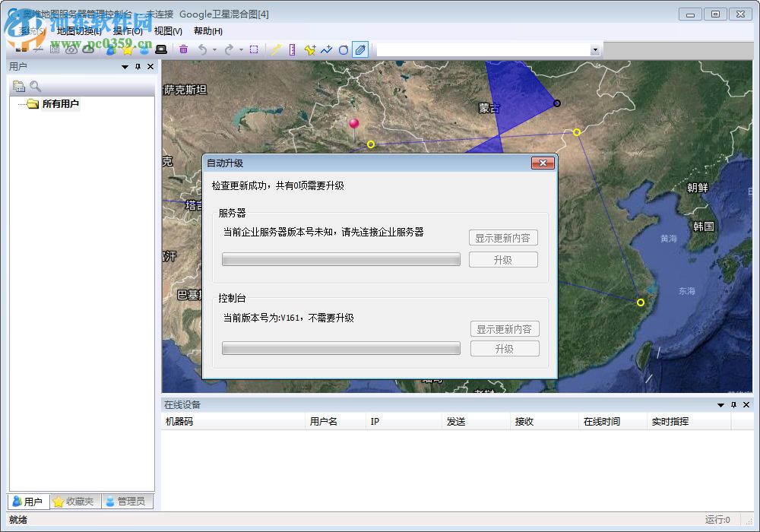Screen dimensions: 760x532
Task: Toggle auto-hide pin on the 用户 panel
Action: click(137, 67)
